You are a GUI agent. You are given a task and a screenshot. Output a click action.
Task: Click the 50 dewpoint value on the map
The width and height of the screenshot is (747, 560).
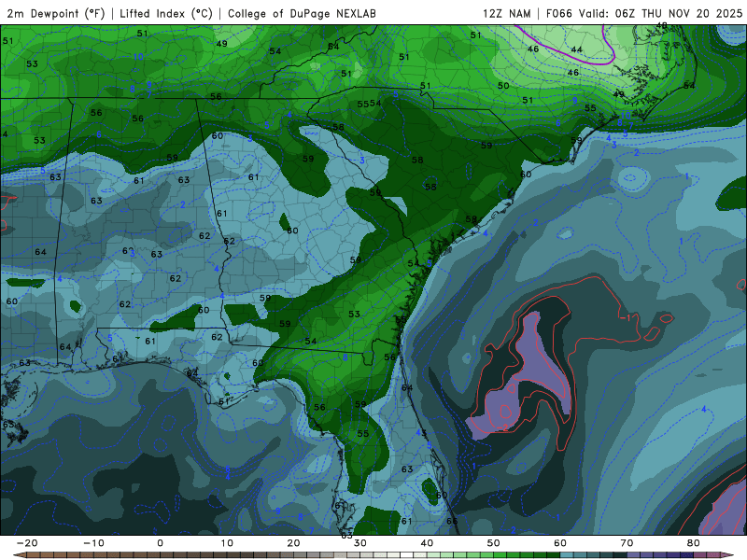coord(503,86)
